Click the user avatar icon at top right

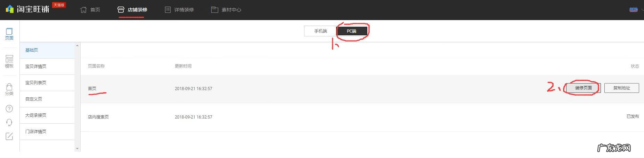click(x=634, y=10)
